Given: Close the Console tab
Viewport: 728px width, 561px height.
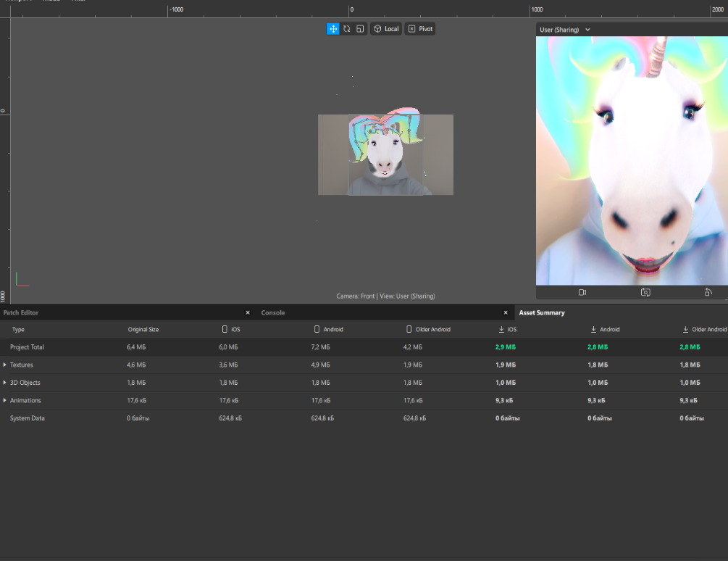Looking at the screenshot, I should click(506, 312).
